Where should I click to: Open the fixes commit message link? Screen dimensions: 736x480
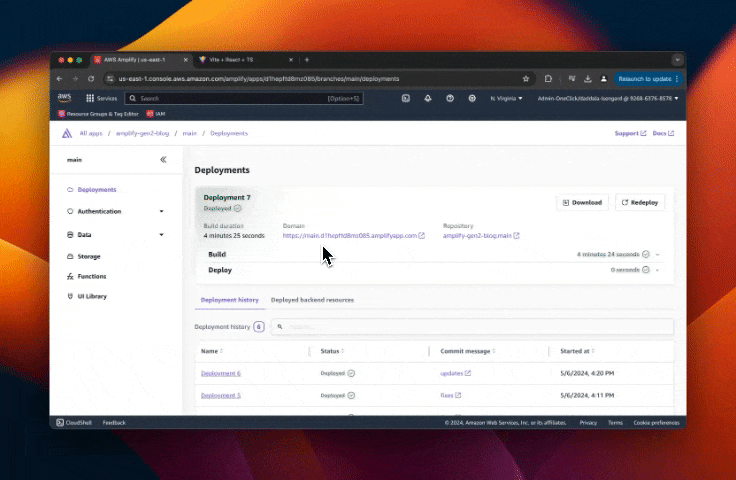coord(446,396)
